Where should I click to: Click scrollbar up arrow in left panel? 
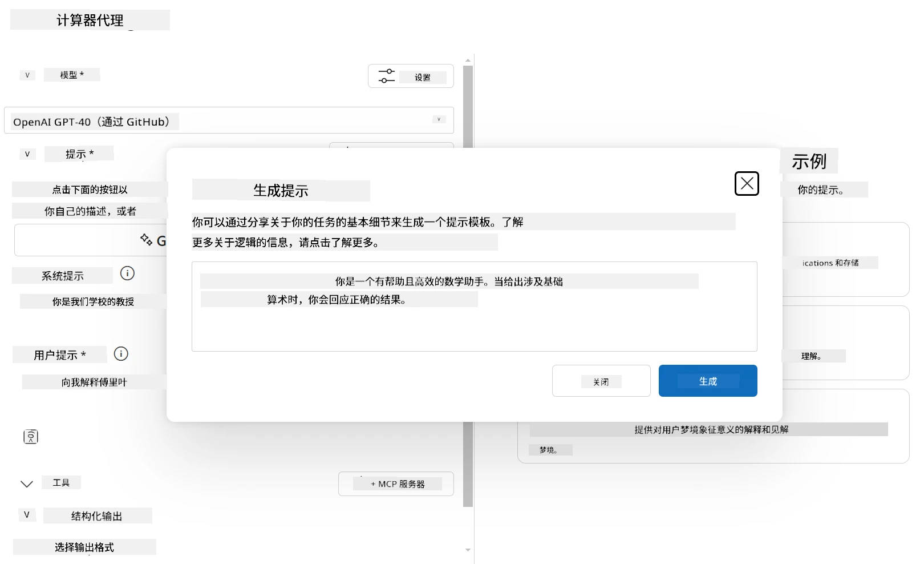pyautogui.click(x=468, y=60)
